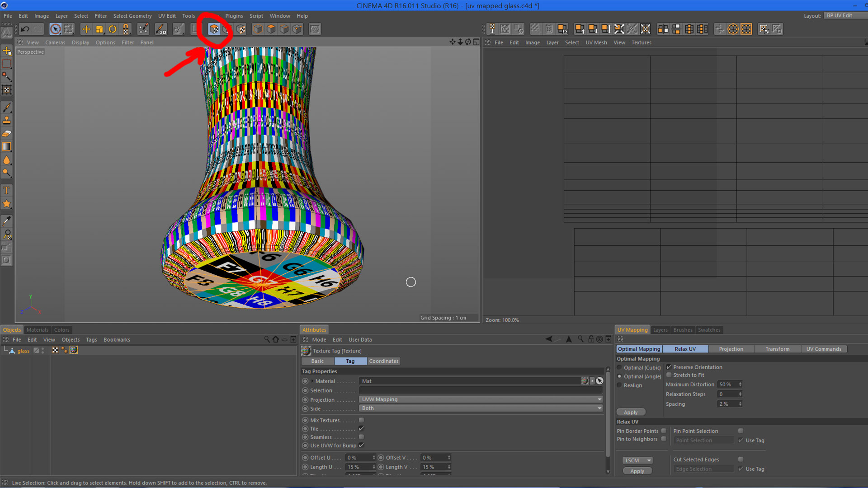Open the Side dropdown set to Both
This screenshot has width=868, height=488.
click(481, 408)
